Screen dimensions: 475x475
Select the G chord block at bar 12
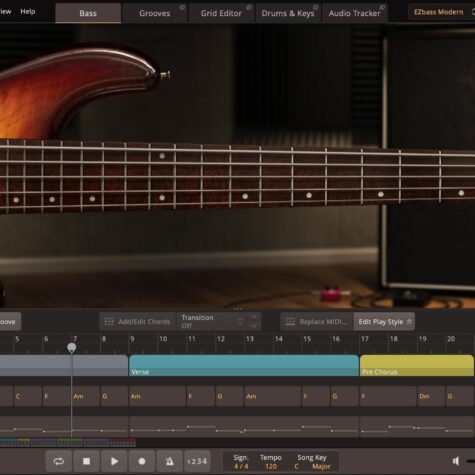230,396
